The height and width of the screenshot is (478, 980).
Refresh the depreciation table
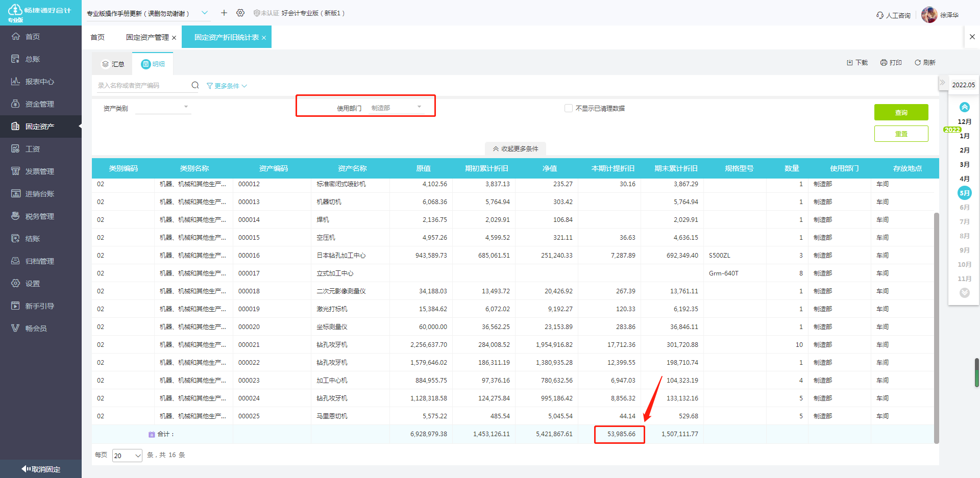point(925,63)
